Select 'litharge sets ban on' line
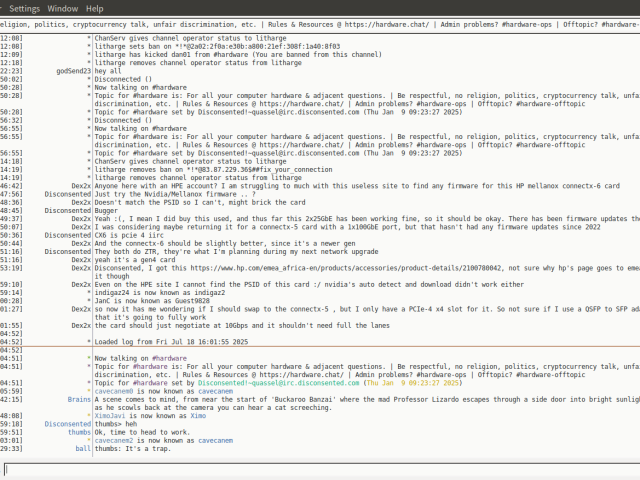The height and width of the screenshot is (480, 640). [x=217, y=47]
